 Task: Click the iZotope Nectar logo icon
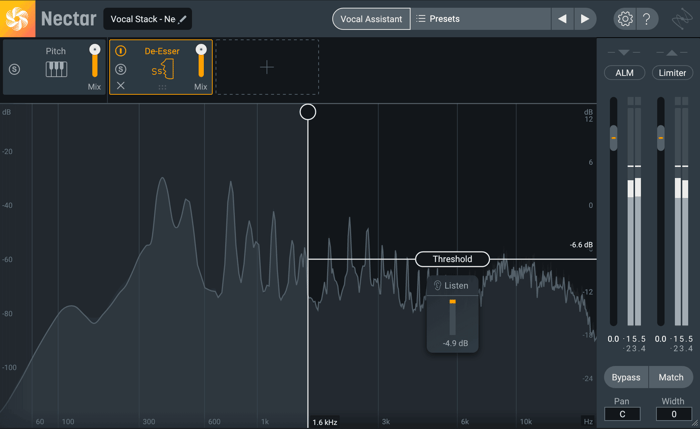click(x=17, y=18)
